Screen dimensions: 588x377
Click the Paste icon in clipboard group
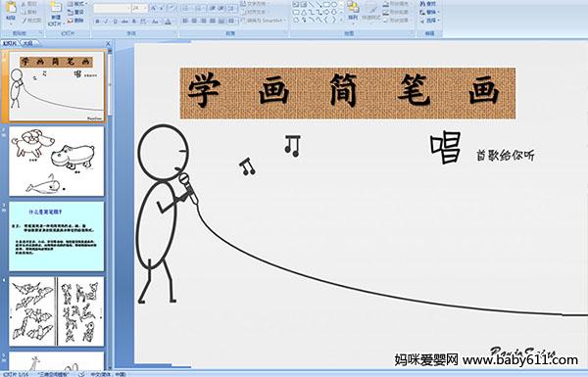point(11,11)
